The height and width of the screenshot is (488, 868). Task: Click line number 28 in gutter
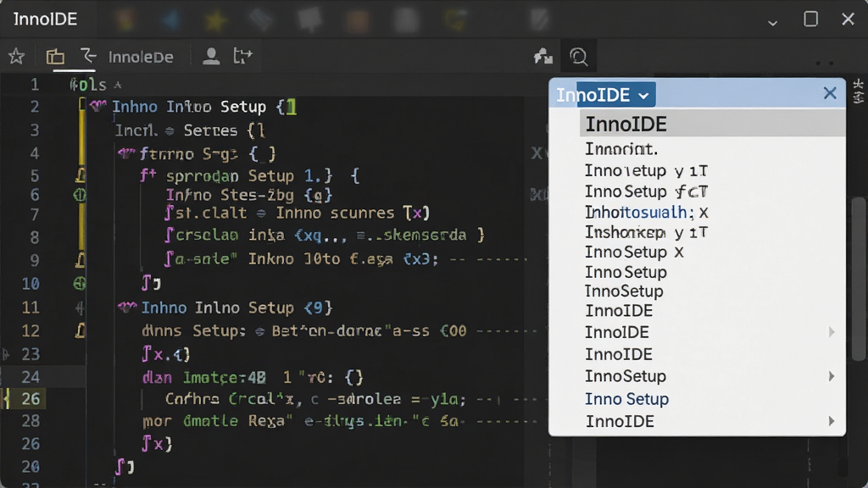tap(30, 421)
